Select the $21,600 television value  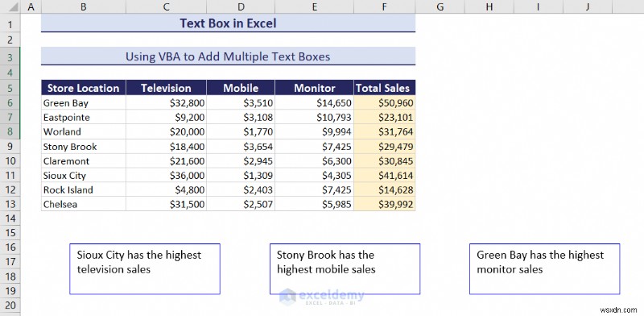[x=166, y=161]
